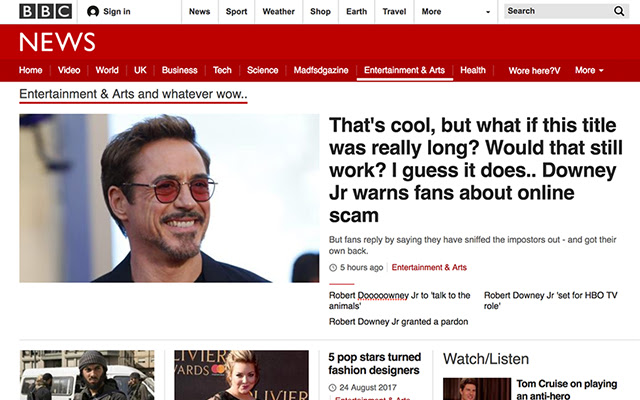Open Earth in top bar
Image resolution: width=640 pixels, height=400 pixels.
[356, 11]
